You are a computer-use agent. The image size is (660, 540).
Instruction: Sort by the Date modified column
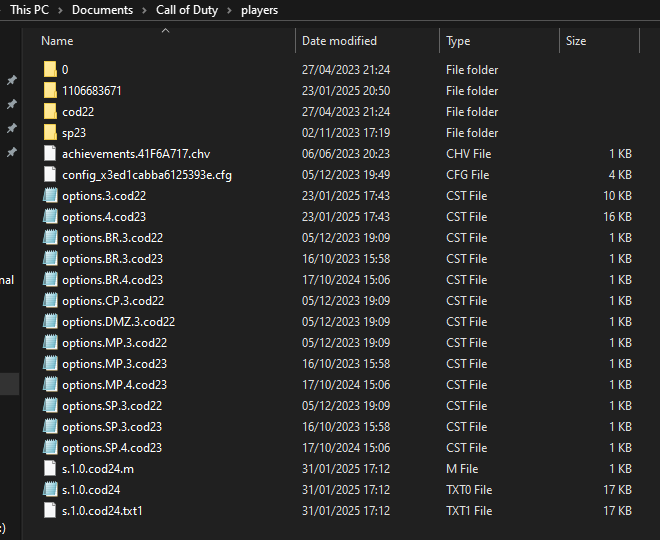click(339, 41)
